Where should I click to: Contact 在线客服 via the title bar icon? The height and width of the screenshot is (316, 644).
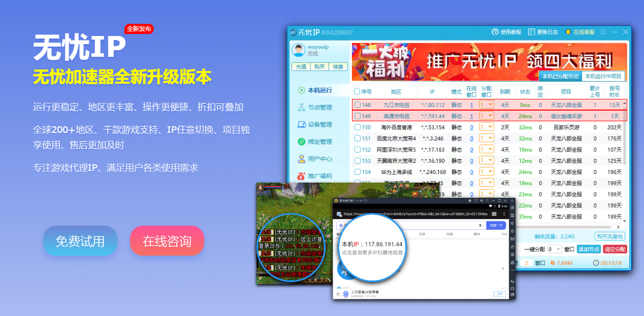568,32
